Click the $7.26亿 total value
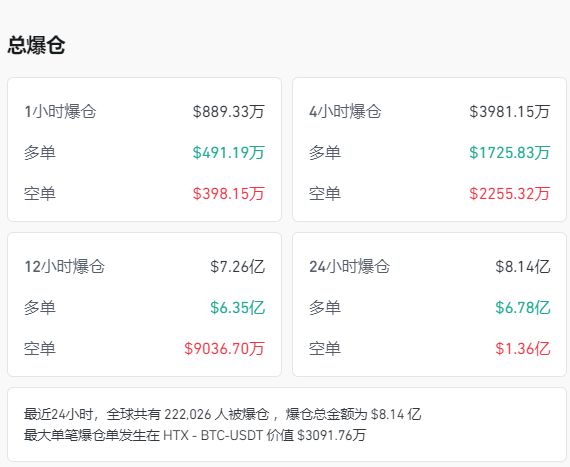Screen dimensions: 570x467 [237, 266]
